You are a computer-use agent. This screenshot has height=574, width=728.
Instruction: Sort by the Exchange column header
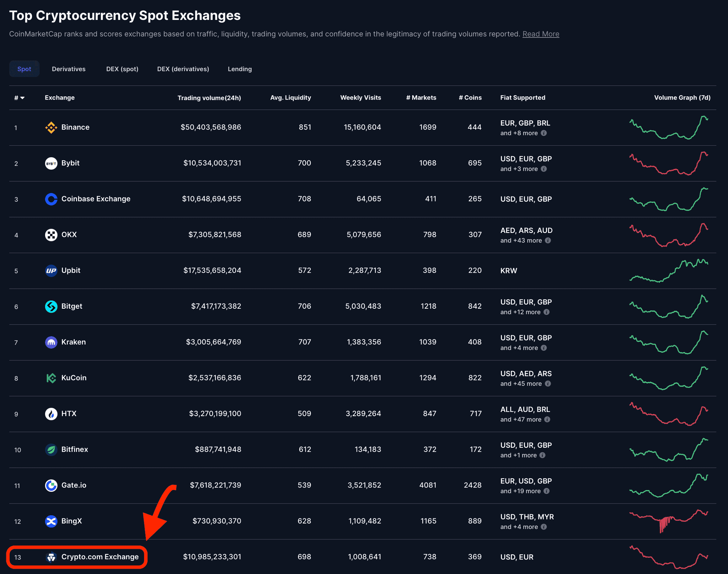click(60, 97)
